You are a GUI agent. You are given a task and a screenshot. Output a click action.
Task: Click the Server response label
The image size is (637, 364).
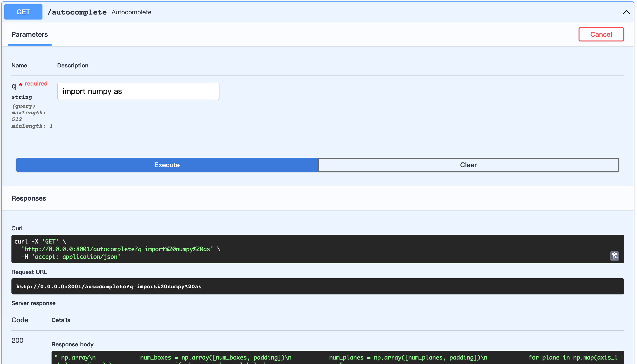(x=34, y=303)
